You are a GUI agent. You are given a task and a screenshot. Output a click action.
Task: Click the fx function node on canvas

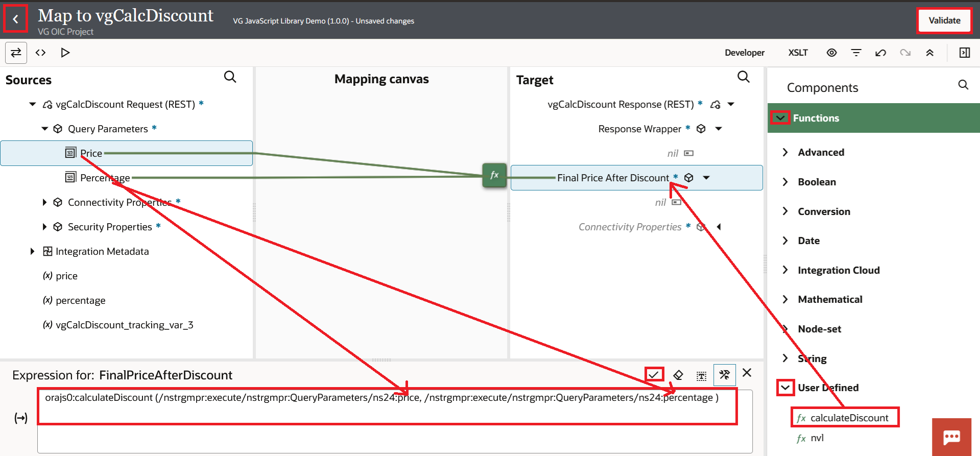[x=494, y=175]
